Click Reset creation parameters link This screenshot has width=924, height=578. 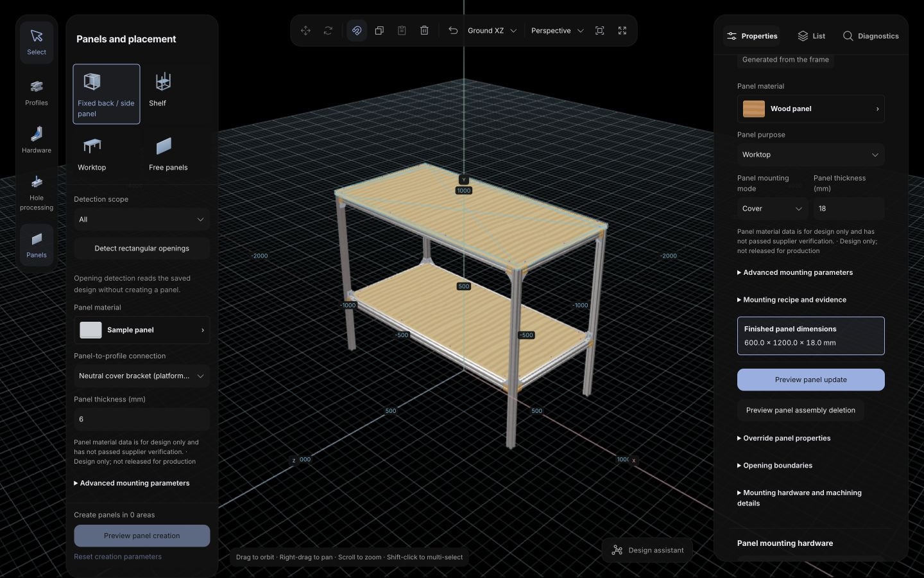tap(117, 557)
